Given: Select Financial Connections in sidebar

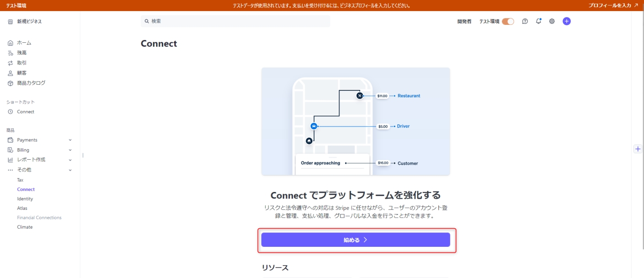Looking at the screenshot, I should point(39,218).
